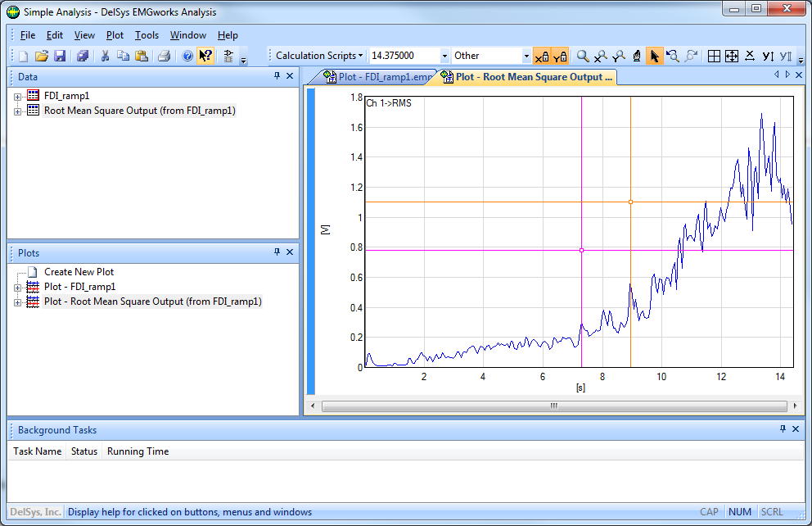Toggle the Y-axis lock button
This screenshot has width=812, height=526.
pos(560,56)
